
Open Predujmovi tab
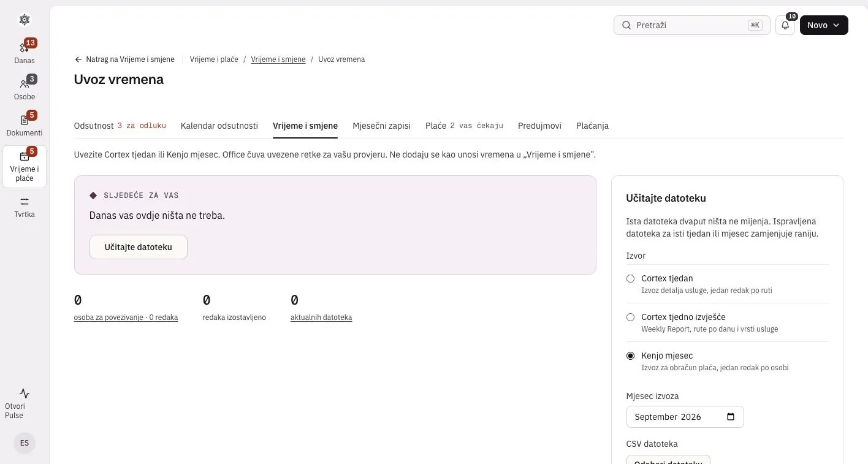coord(539,126)
